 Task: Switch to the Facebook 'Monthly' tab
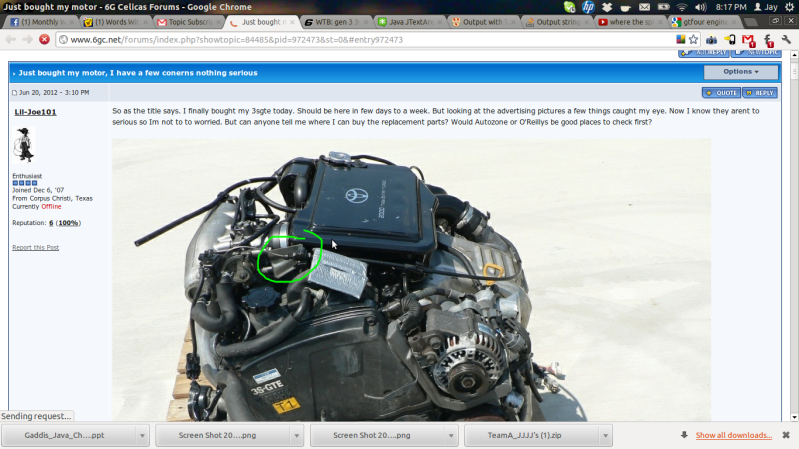tap(41, 22)
